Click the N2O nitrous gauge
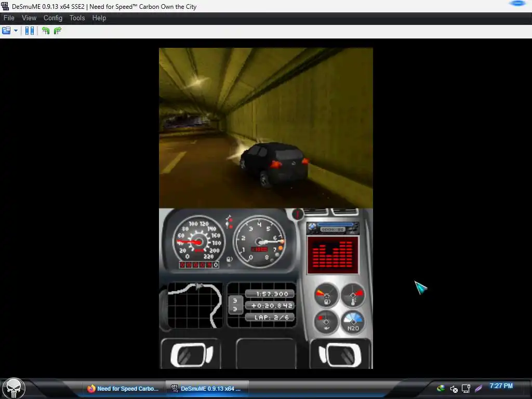The height and width of the screenshot is (399, 532). (x=353, y=322)
